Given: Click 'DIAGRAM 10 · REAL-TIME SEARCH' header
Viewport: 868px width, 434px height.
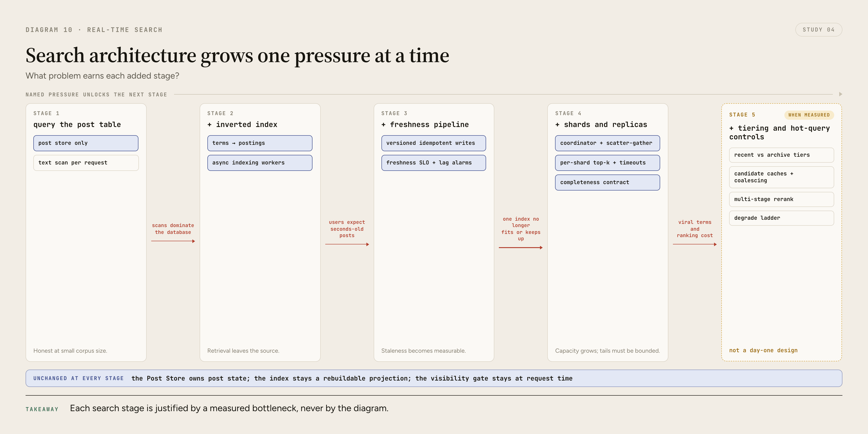Looking at the screenshot, I should pyautogui.click(x=94, y=30).
